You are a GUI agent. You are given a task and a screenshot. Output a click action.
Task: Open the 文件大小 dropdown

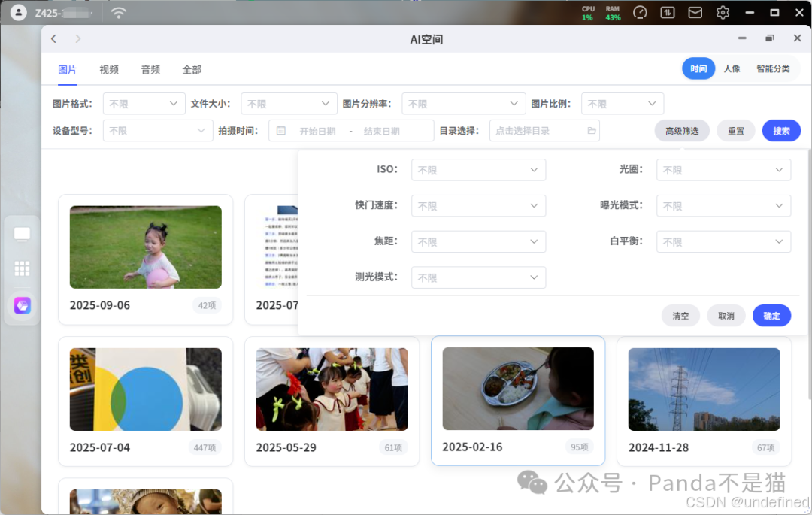point(289,104)
